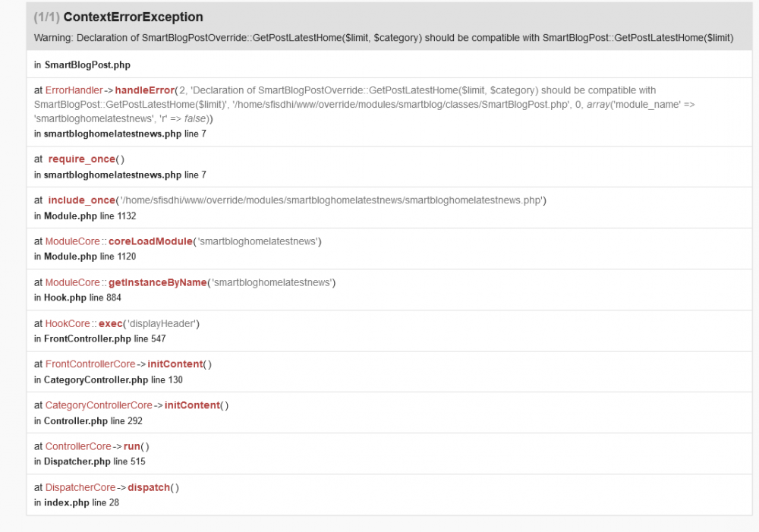Viewport: 759px width, 532px height.
Task: Click ModuleCore class before getInstanceByName
Action: coord(73,282)
